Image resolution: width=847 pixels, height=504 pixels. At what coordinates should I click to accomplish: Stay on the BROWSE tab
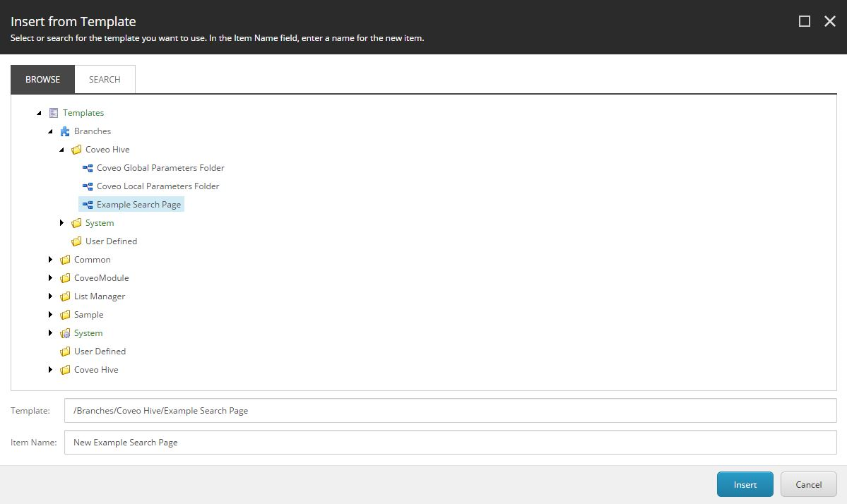(42, 79)
